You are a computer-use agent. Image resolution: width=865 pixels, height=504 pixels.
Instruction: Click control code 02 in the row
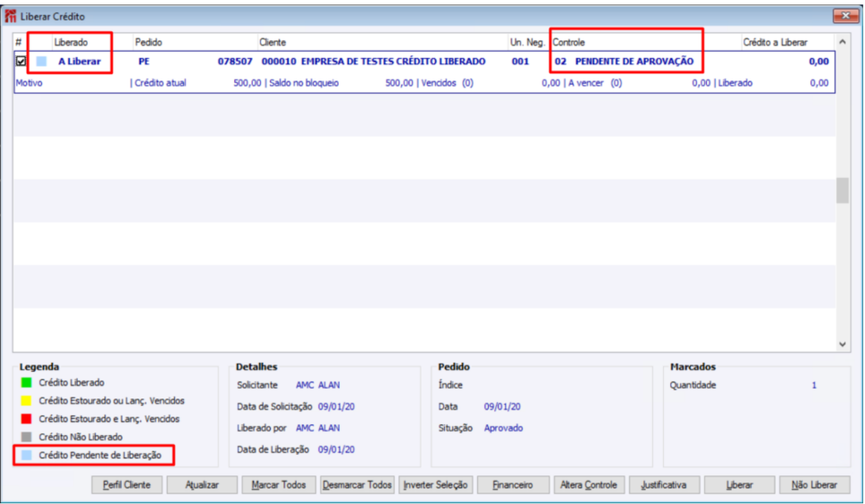coord(560,61)
